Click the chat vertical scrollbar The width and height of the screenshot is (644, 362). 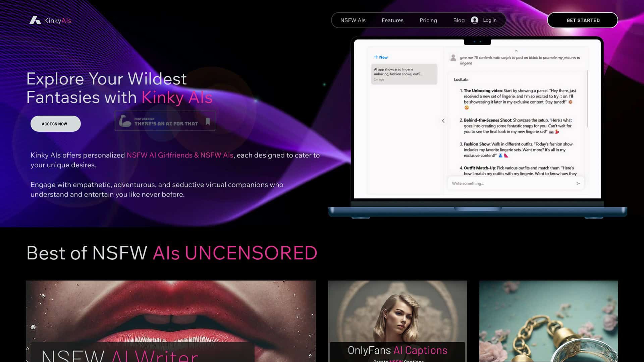[x=588, y=99]
